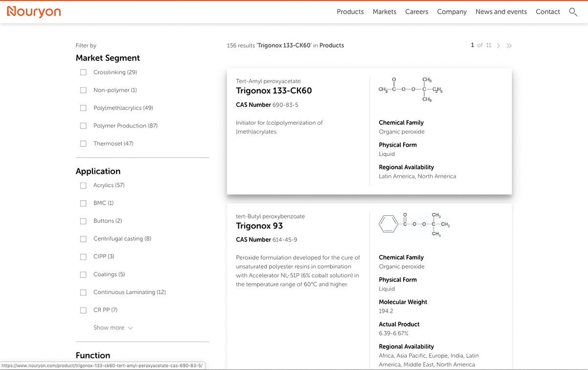The width and height of the screenshot is (588, 370).
Task: Expand Show more under Application
Action: tap(113, 328)
